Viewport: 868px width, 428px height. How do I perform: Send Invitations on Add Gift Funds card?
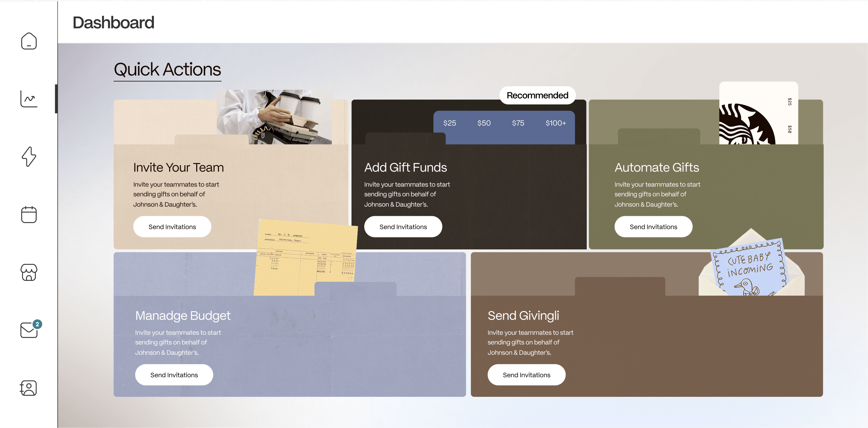(403, 227)
